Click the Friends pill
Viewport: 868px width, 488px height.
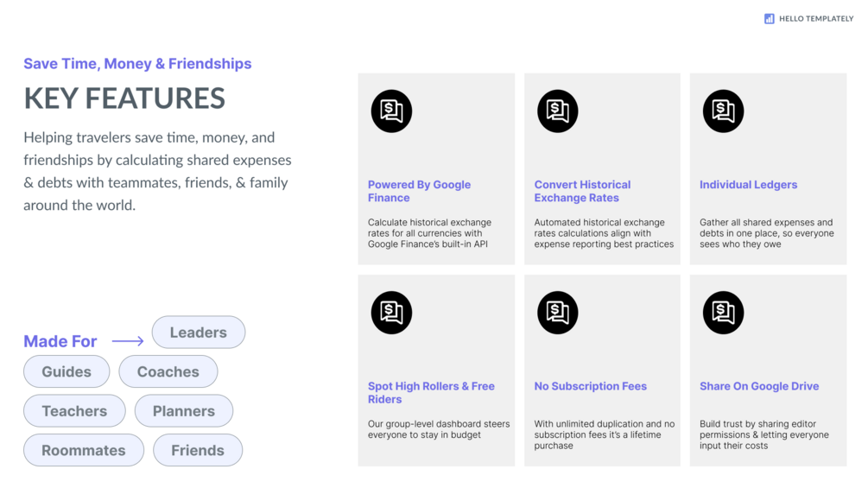(198, 450)
